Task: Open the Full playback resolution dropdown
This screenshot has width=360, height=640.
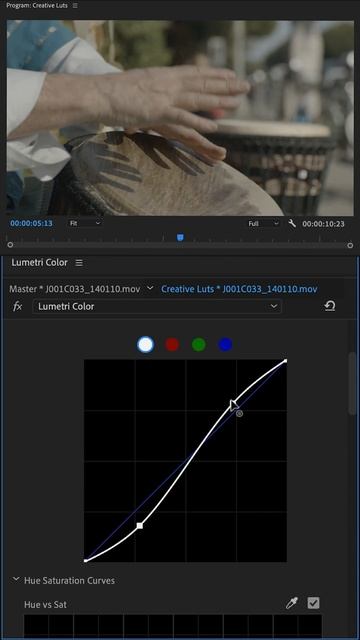Action: tap(263, 223)
